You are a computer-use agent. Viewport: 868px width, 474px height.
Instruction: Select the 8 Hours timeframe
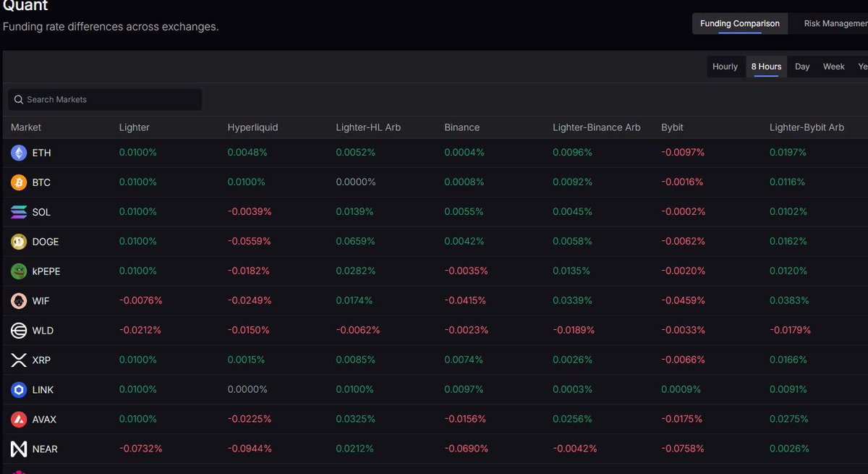coord(766,67)
